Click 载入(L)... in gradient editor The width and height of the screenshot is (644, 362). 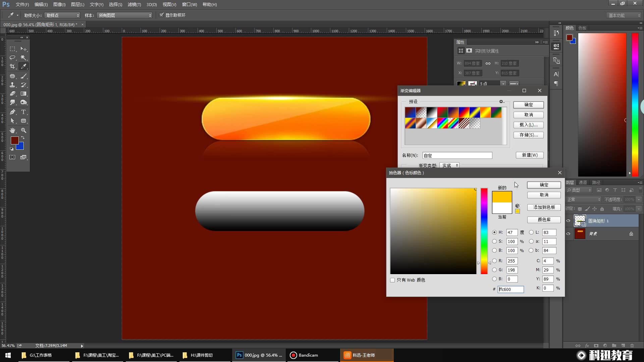click(529, 125)
